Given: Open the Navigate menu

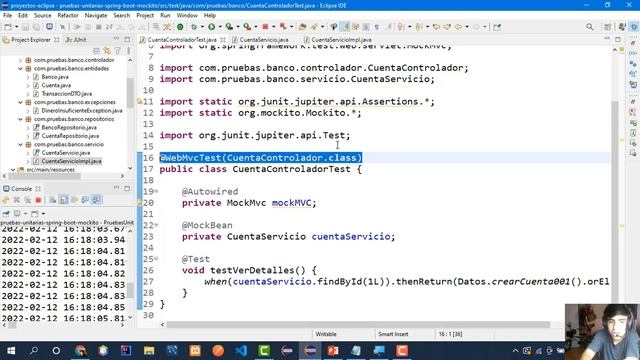Looking at the screenshot, I should pos(96,16).
